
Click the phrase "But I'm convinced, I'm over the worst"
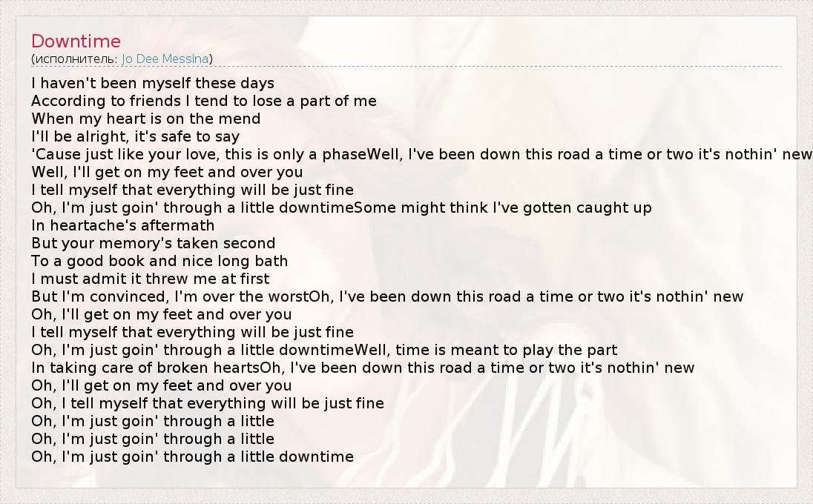tap(170, 296)
